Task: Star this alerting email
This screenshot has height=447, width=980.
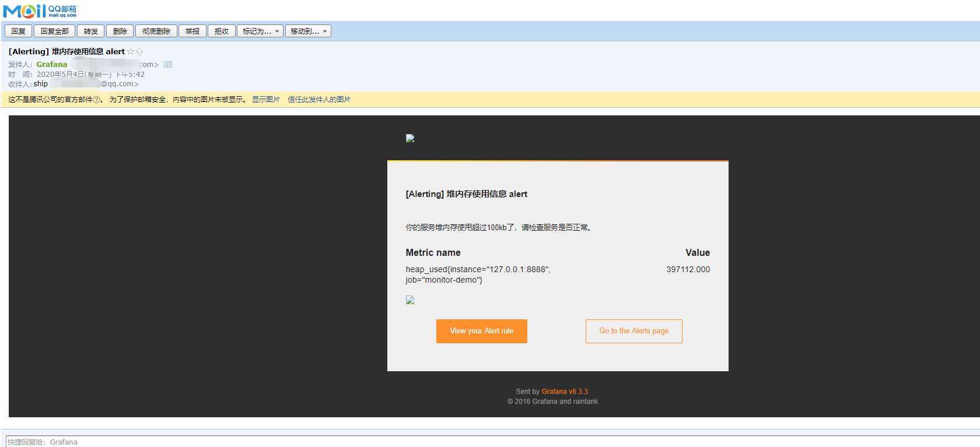Action: coord(131,52)
